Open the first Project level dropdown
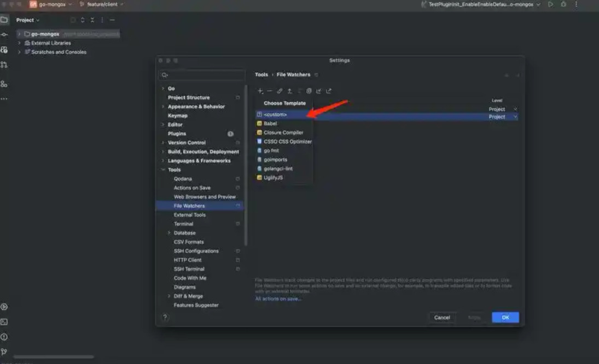The height and width of the screenshot is (364, 599). [503, 109]
